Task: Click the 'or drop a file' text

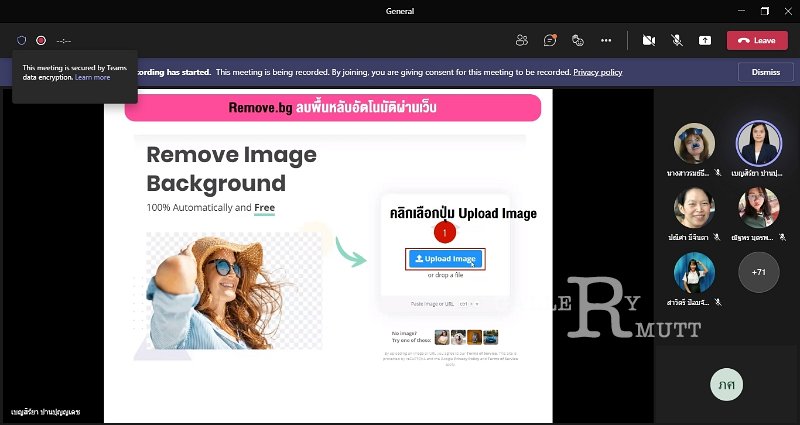Action: point(445,276)
